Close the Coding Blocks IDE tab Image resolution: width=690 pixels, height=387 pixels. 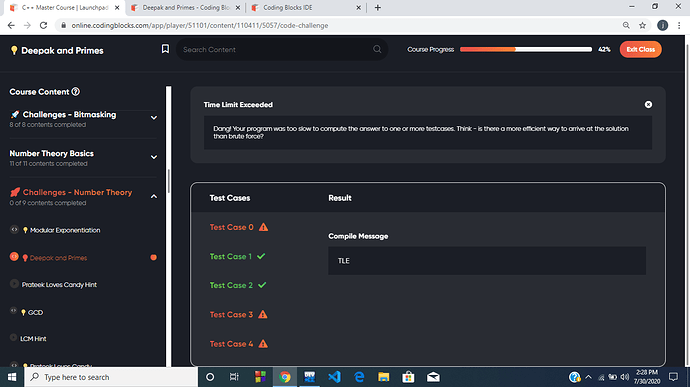358,7
